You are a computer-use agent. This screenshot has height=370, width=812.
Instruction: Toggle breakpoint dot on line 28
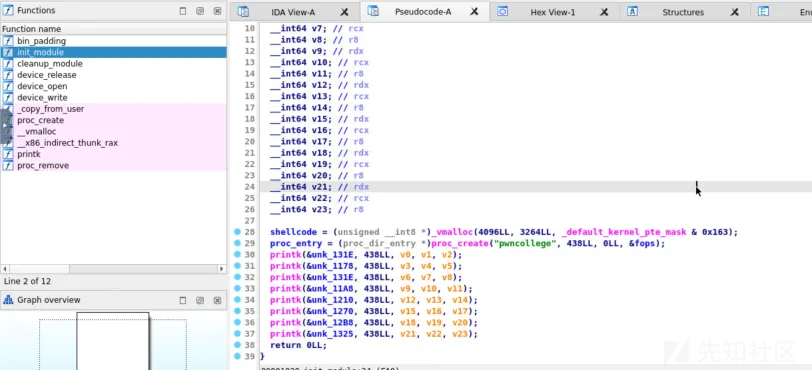[237, 232]
